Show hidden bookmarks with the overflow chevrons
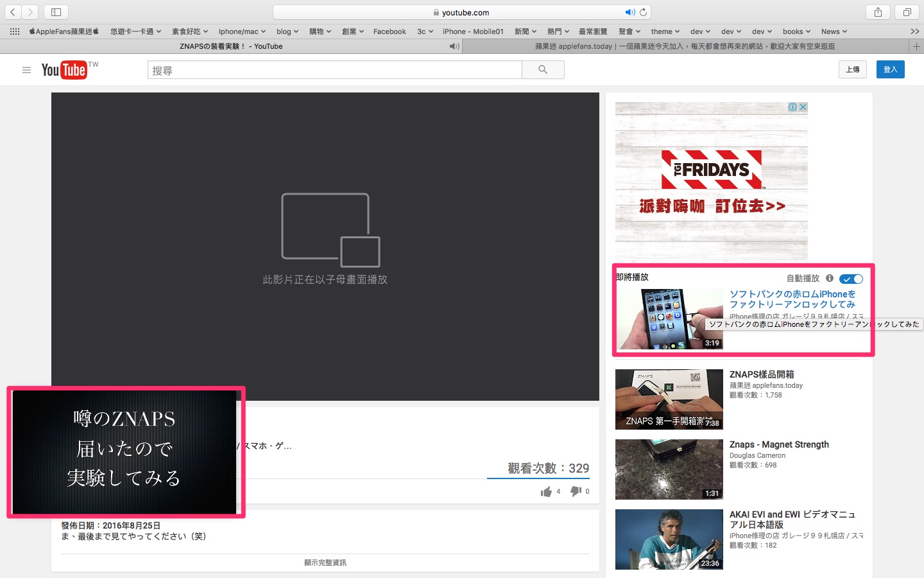Viewport: 924px width, 578px height. point(914,31)
